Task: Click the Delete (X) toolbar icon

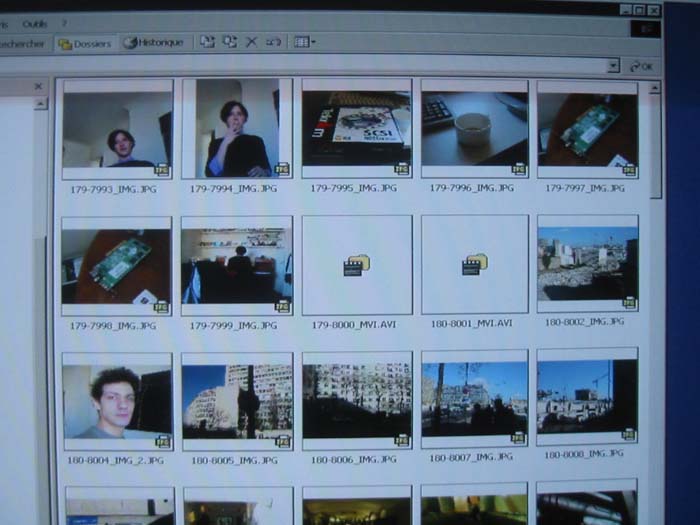Action: 251,42
